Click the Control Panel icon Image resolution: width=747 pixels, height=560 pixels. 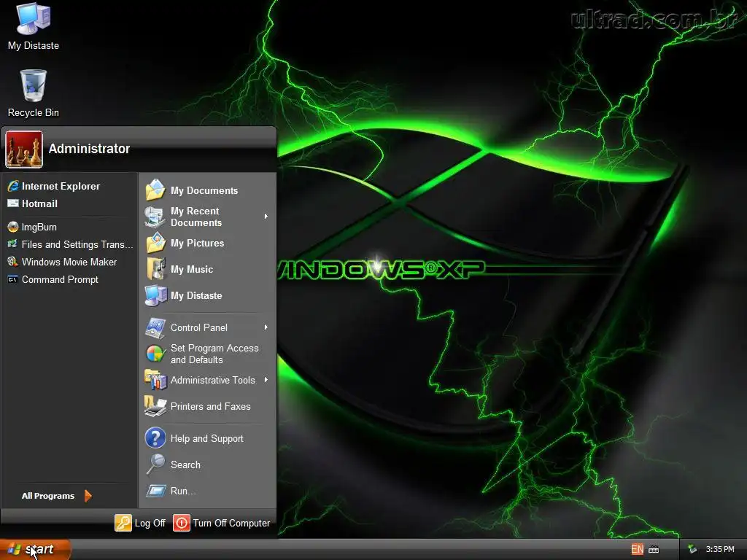click(155, 327)
